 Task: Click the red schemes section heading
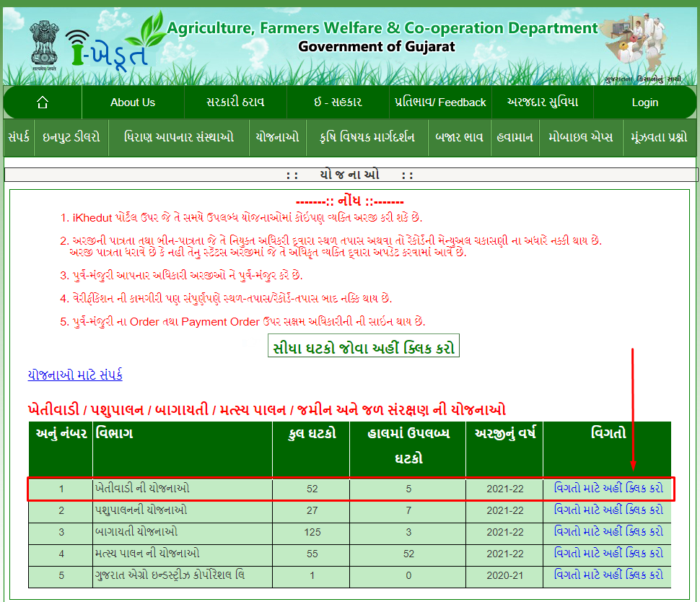coord(266,409)
